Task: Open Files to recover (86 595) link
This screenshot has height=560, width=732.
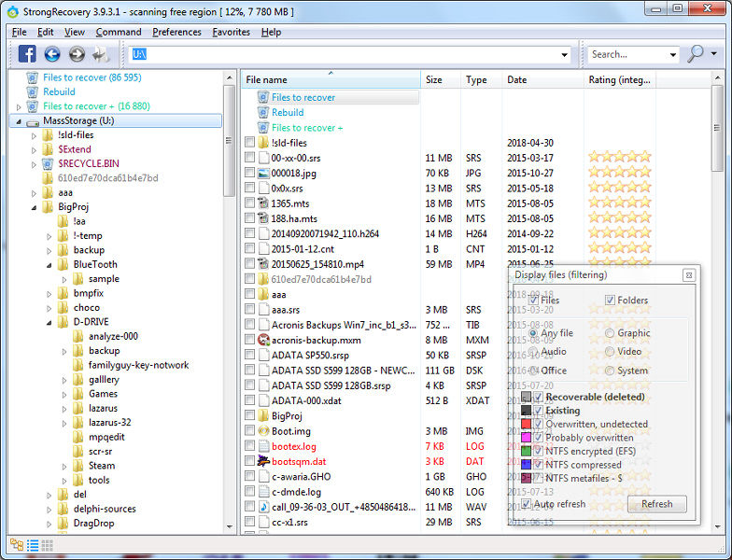Action: 91,77
